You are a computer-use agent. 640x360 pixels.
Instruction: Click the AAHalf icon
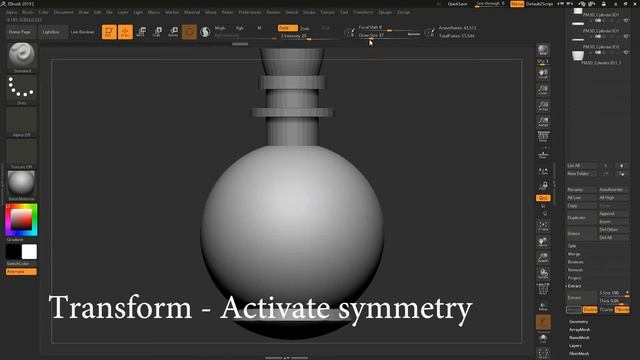tap(543, 122)
